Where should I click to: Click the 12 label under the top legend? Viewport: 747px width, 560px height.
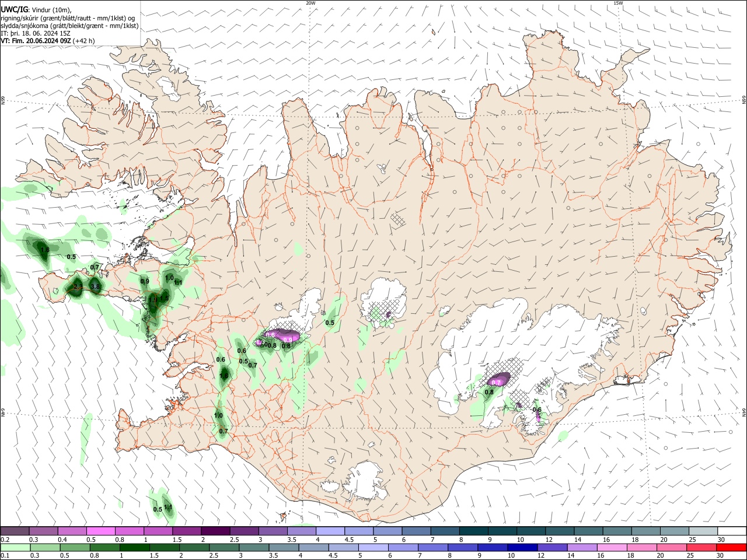tap(548, 540)
